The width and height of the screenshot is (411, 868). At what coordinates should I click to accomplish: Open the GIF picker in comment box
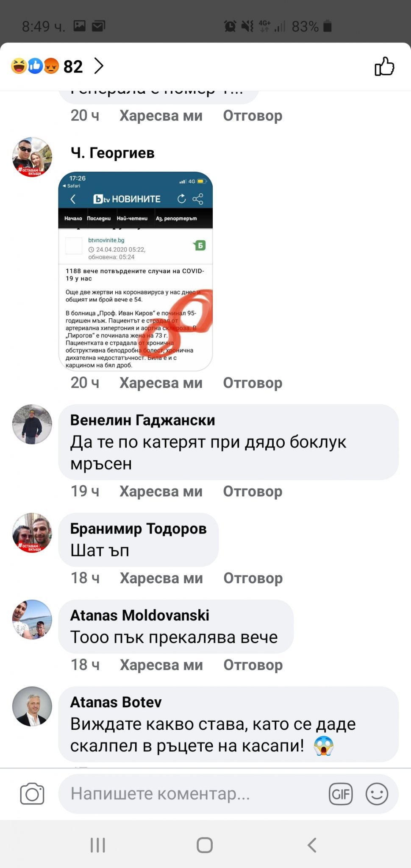coord(341,794)
